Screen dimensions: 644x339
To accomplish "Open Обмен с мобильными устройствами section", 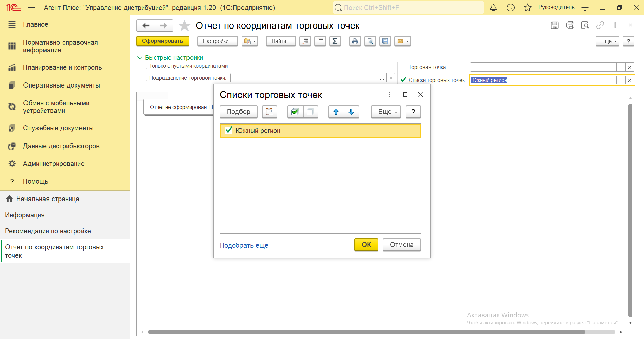I will click(56, 107).
